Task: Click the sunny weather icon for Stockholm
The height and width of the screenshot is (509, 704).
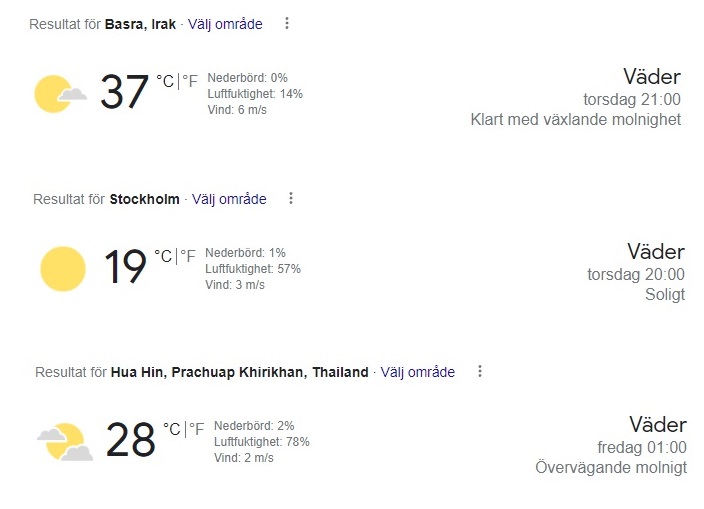Action: point(63,269)
